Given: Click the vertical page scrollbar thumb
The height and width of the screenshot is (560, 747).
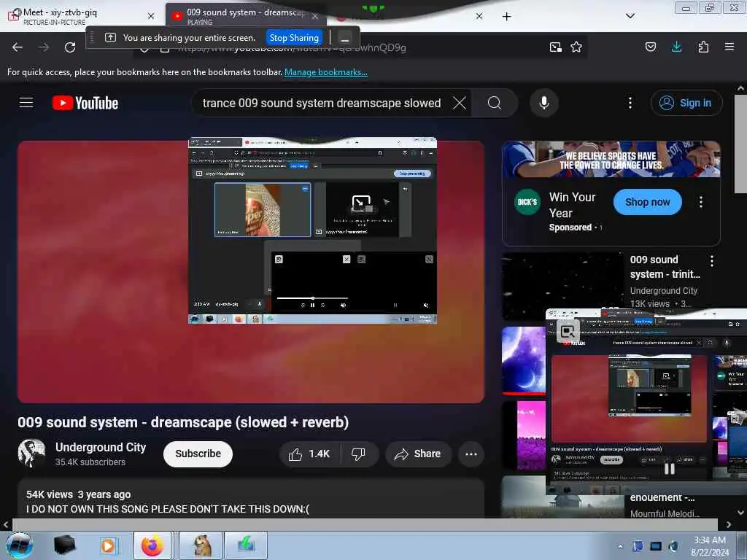Looking at the screenshot, I should pos(740,144).
